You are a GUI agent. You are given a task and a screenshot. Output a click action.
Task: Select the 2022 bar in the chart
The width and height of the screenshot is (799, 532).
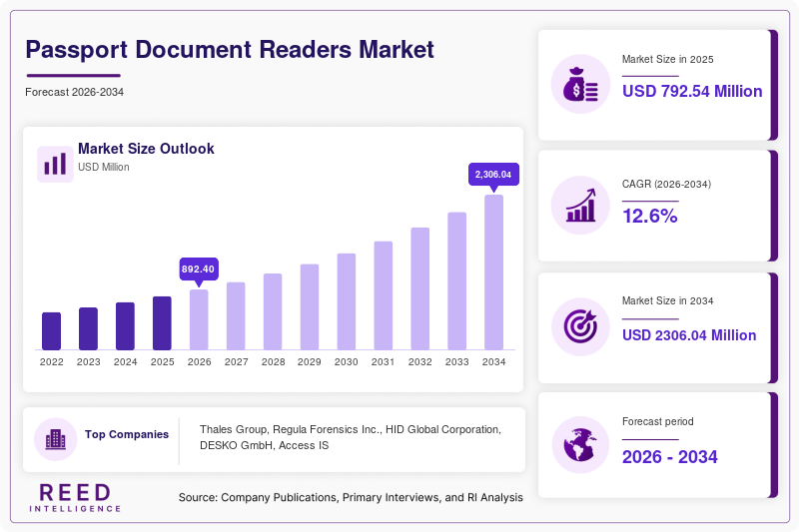tap(52, 331)
